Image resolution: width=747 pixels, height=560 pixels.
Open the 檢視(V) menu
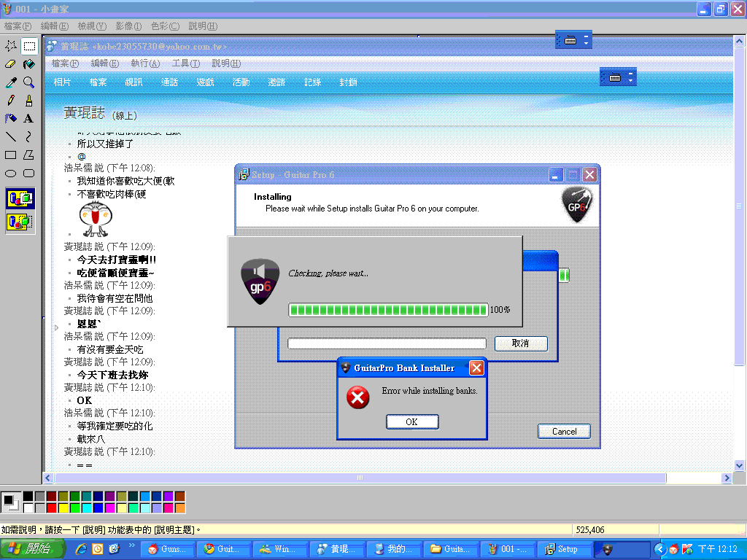(x=92, y=26)
